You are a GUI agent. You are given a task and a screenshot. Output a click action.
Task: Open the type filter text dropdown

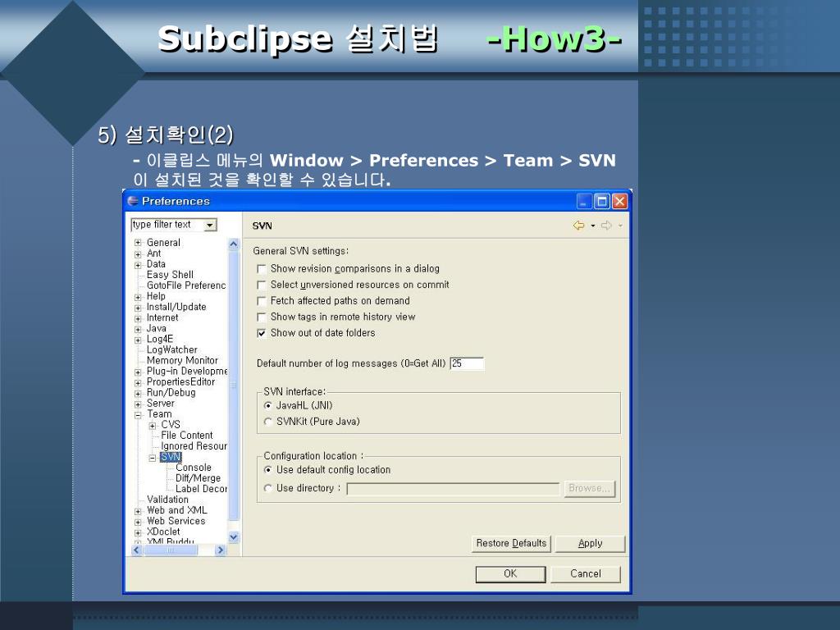(x=211, y=225)
